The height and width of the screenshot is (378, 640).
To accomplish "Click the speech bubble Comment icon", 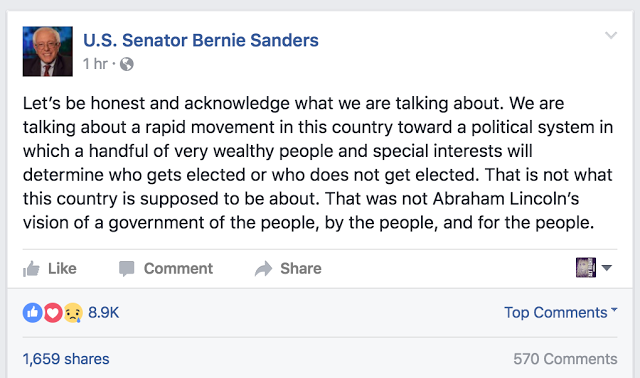I will coord(127,269).
